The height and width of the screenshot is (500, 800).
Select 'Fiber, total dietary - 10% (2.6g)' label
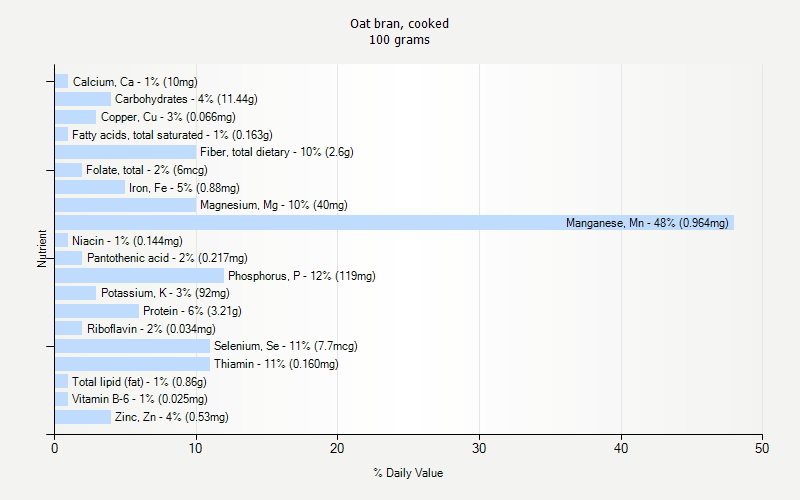(277, 152)
